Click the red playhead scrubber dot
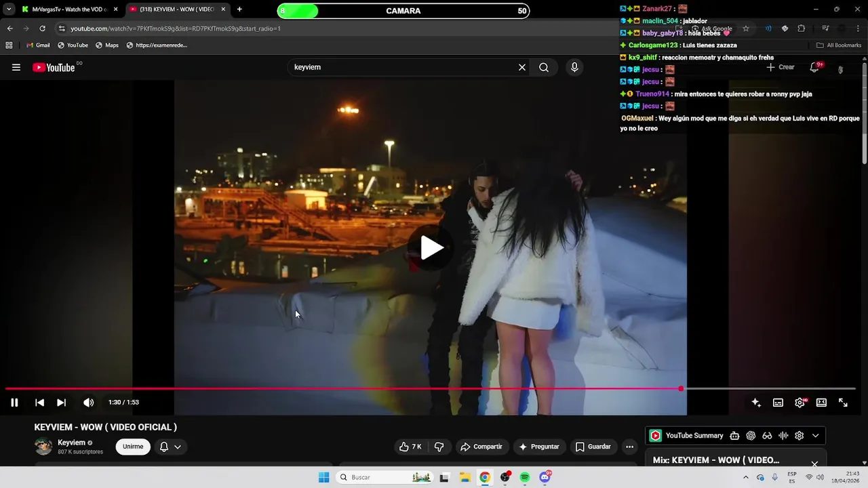The width and height of the screenshot is (868, 488). pos(681,388)
